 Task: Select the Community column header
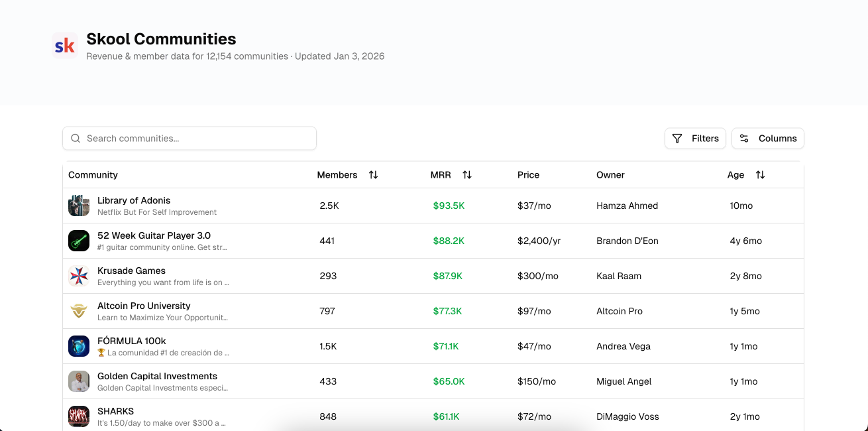[x=93, y=174]
